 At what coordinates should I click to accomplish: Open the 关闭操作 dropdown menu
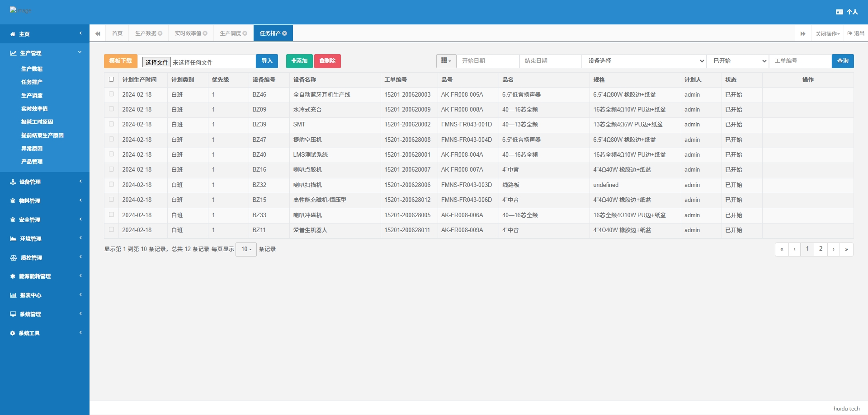pyautogui.click(x=827, y=34)
